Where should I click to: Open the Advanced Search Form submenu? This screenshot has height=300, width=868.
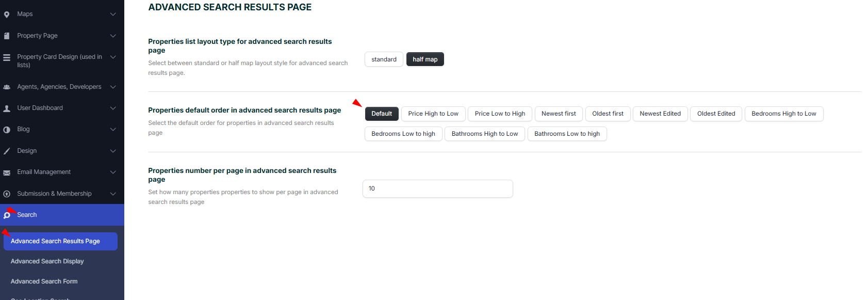[44, 281]
